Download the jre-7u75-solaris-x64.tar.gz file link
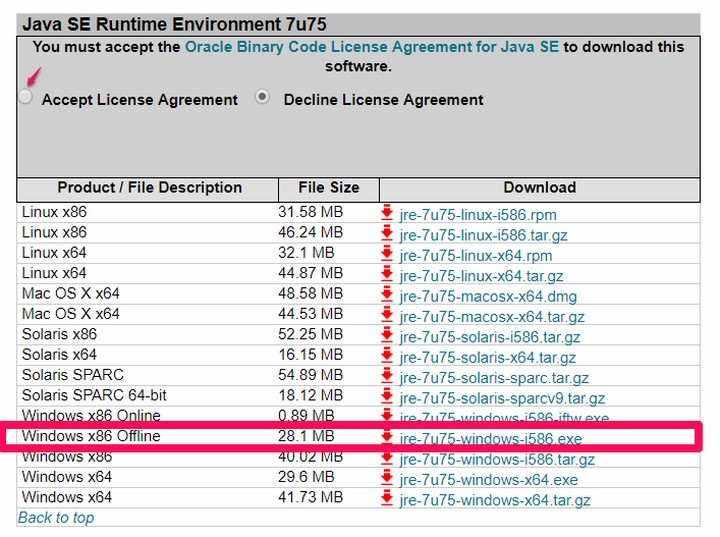The width and height of the screenshot is (720, 537). coord(487,358)
